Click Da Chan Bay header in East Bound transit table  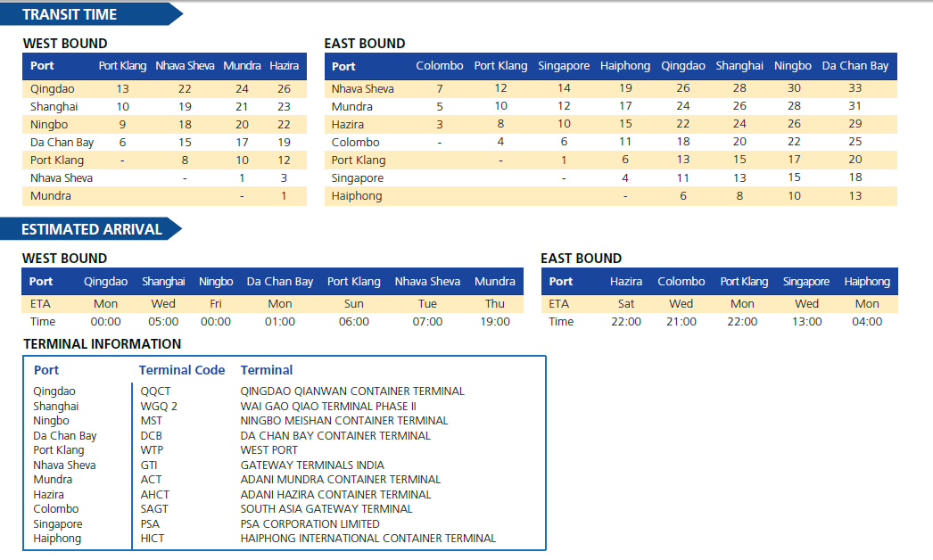(855, 66)
